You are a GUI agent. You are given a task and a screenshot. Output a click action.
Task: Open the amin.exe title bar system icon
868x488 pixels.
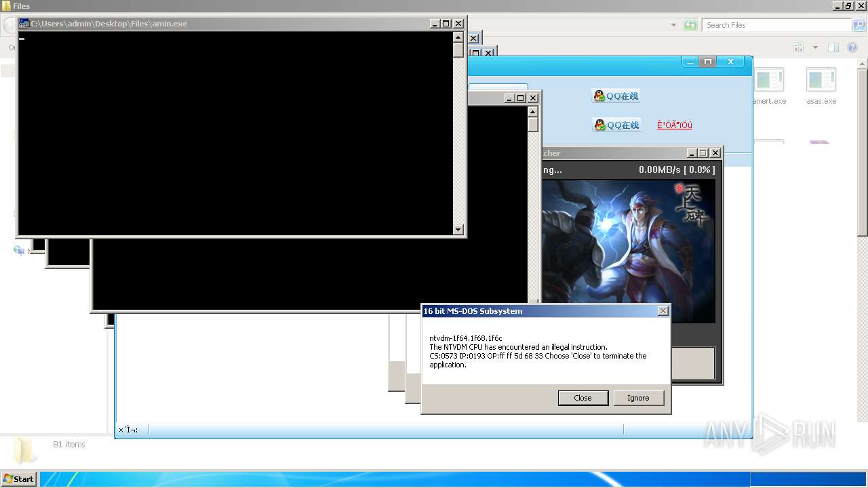(x=24, y=24)
